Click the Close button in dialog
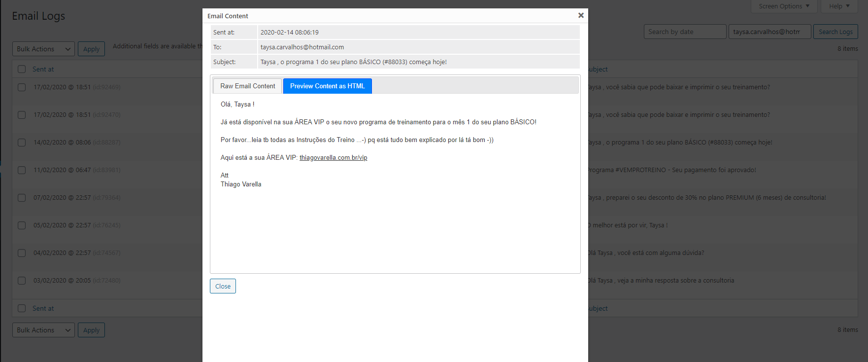 click(223, 286)
